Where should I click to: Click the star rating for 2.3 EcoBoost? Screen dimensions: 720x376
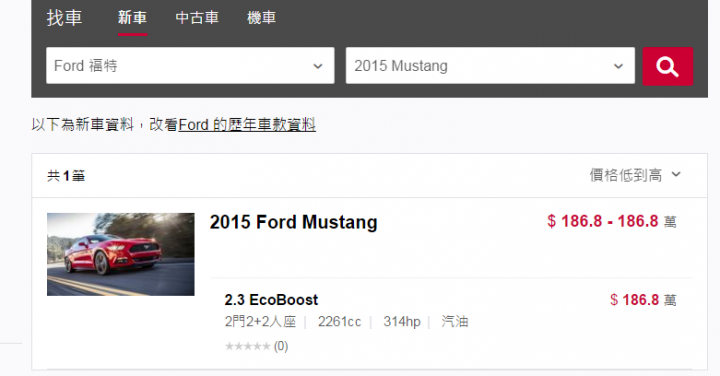coord(248,346)
